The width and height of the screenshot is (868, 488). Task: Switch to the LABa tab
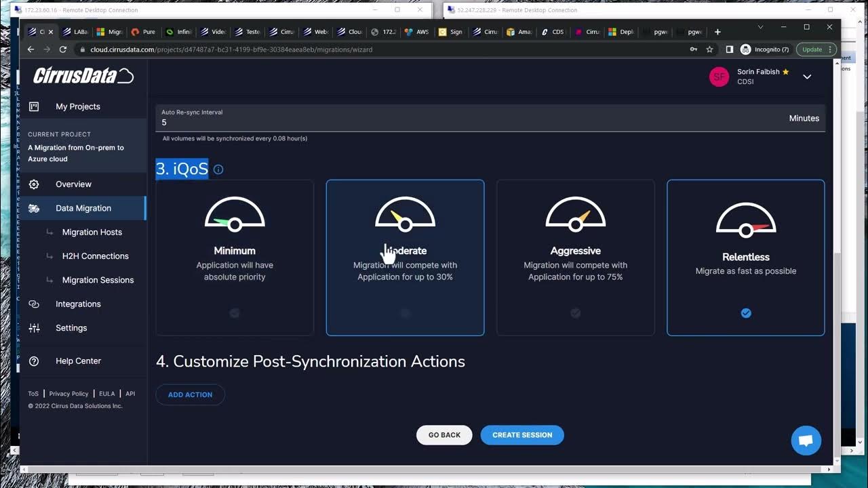click(x=75, y=32)
